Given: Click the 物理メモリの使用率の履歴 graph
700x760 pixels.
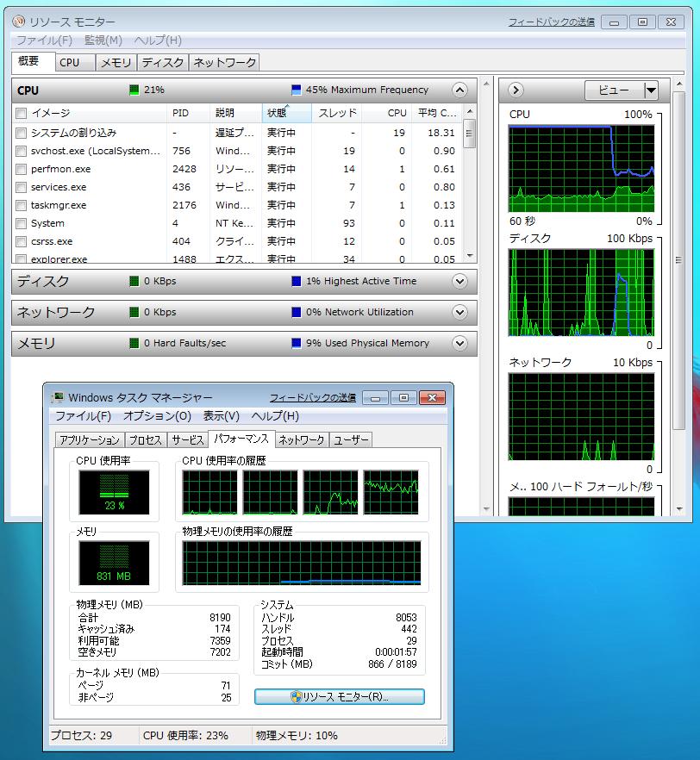Looking at the screenshot, I should (x=302, y=564).
